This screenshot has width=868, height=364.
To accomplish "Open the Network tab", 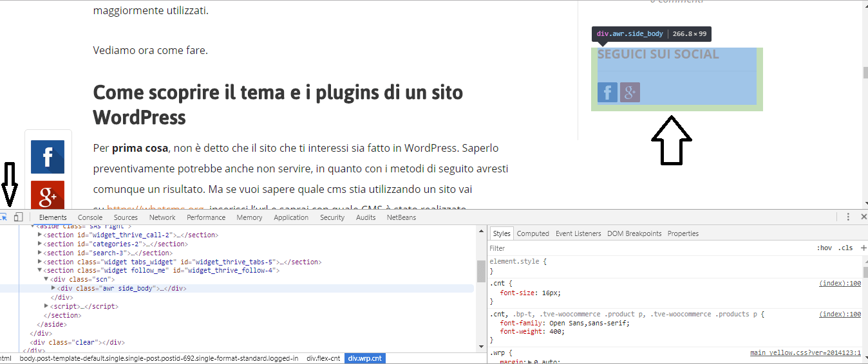I will pyautogui.click(x=162, y=217).
